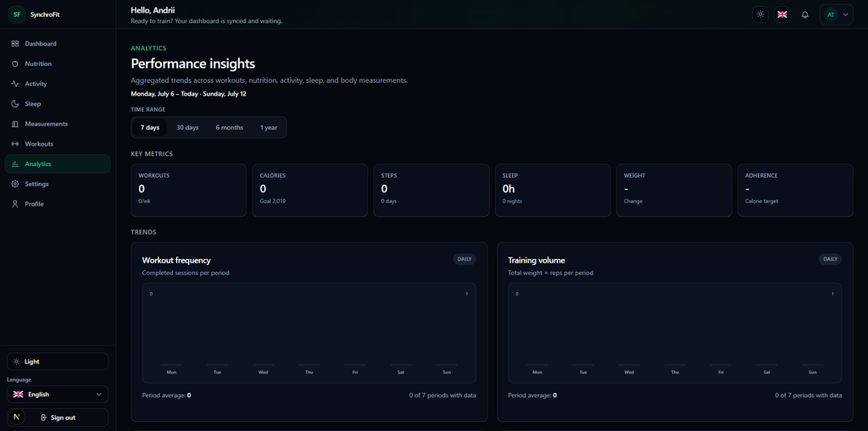
Task: Go to the Dashboard page
Action: tap(58, 44)
